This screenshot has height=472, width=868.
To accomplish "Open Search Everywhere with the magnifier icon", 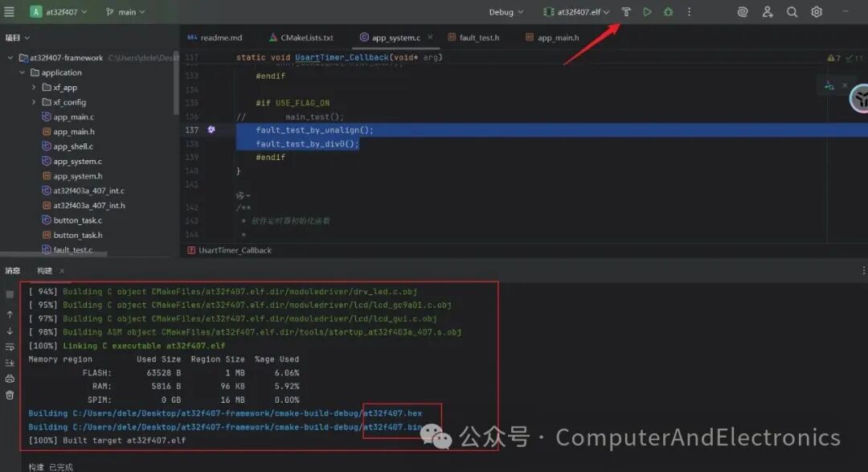I will [x=791, y=12].
